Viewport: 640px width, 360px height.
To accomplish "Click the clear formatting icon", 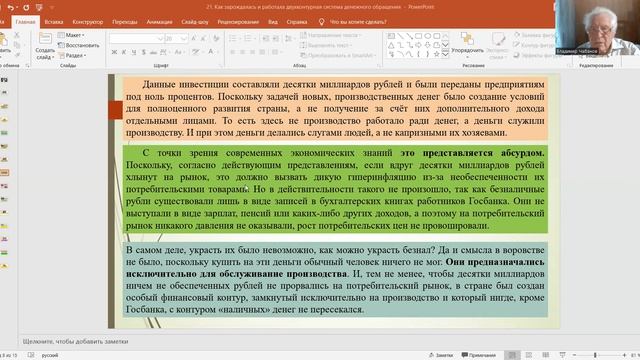I will [216, 38].
